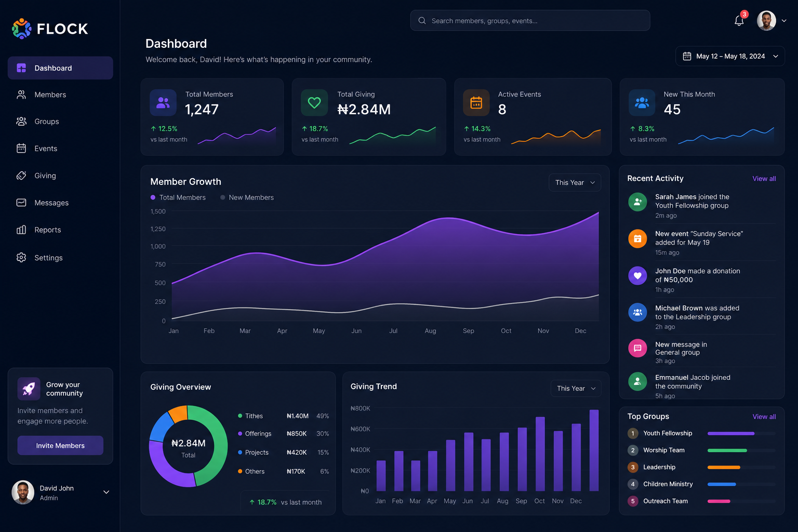Click the Reports chart sidebar icon
The width and height of the screenshot is (798, 532).
coord(21,230)
